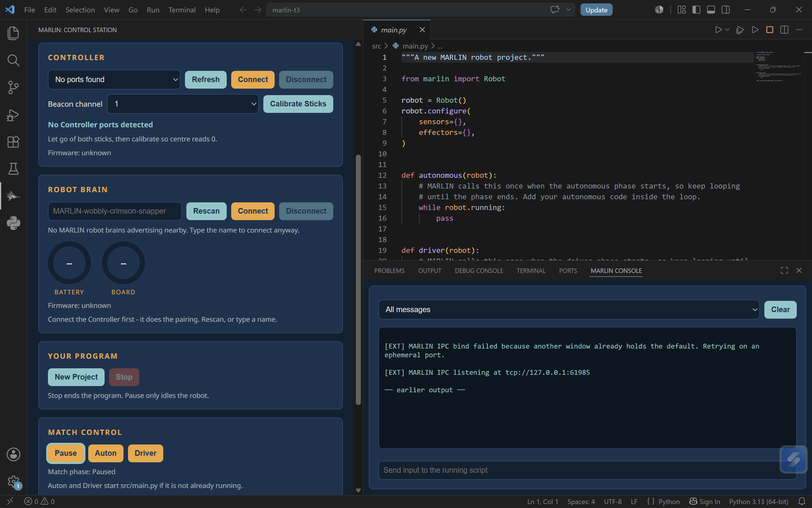Viewport: 812px width, 508px height.
Task: Show errors and warnings count in status bar
Action: pos(39,502)
